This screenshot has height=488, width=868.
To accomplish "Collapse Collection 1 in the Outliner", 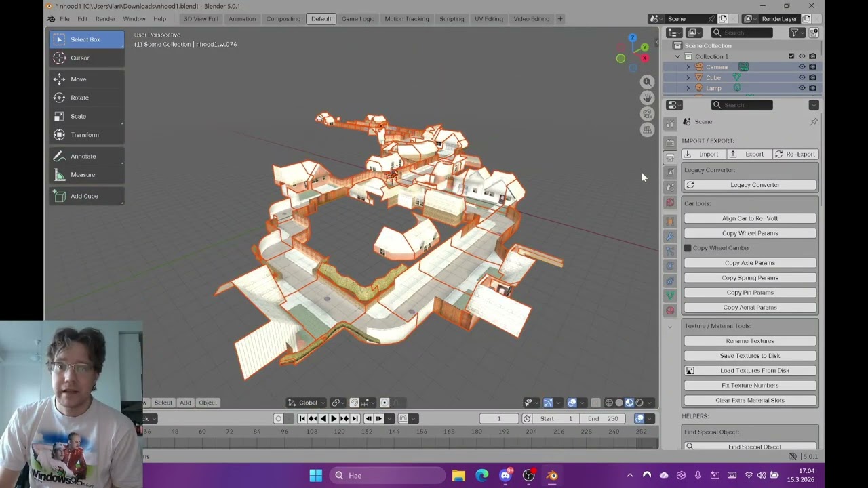I will pos(677,56).
